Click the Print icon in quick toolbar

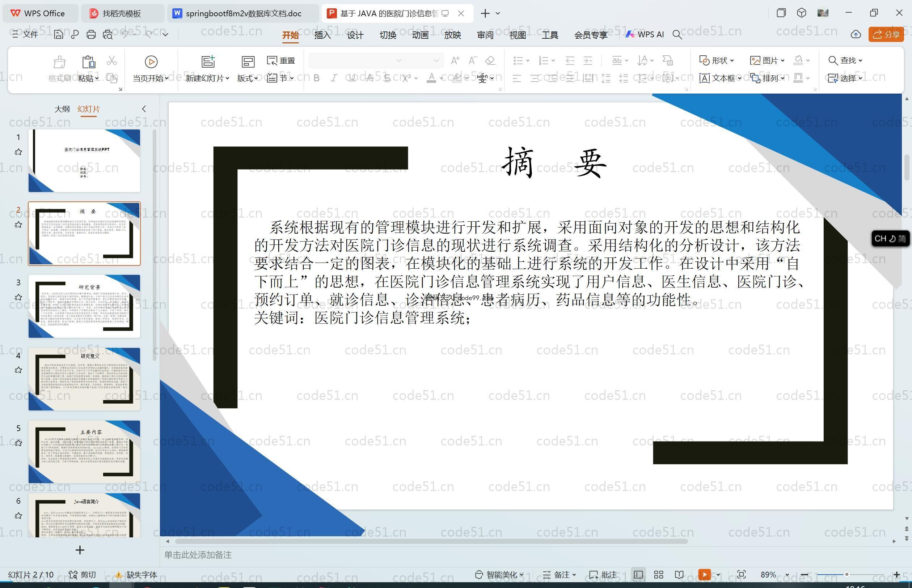91,34
